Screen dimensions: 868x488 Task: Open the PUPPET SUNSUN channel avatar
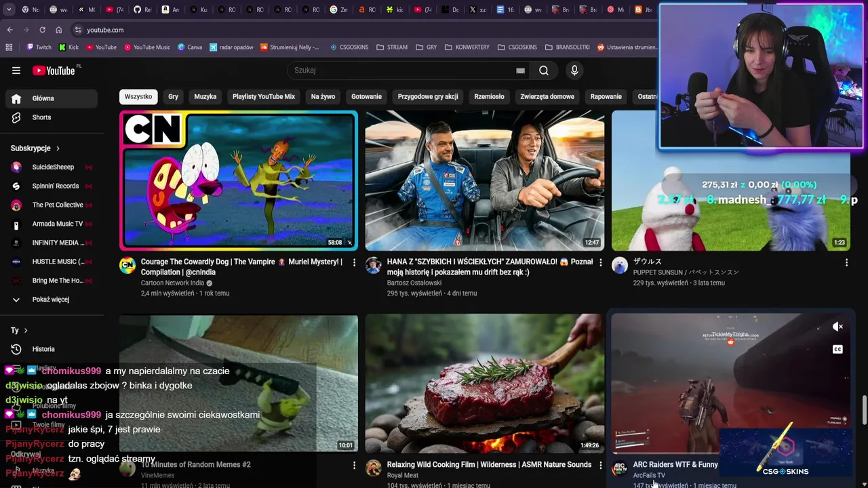pyautogui.click(x=620, y=265)
